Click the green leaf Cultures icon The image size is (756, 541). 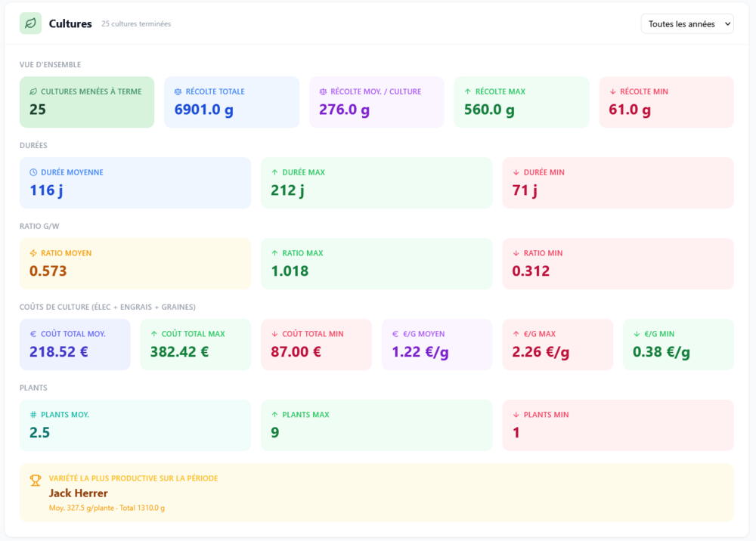point(30,23)
